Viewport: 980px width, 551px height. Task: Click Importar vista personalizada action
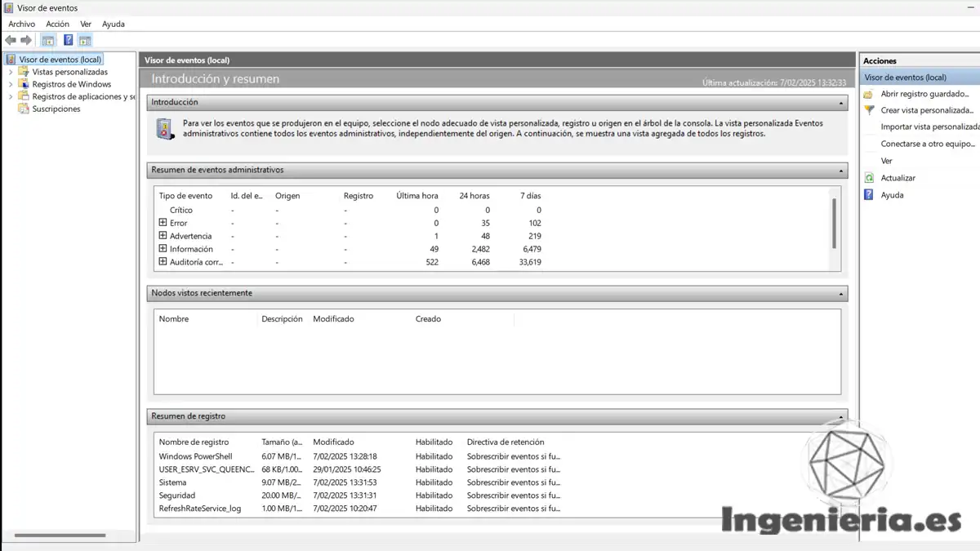[x=929, y=127]
